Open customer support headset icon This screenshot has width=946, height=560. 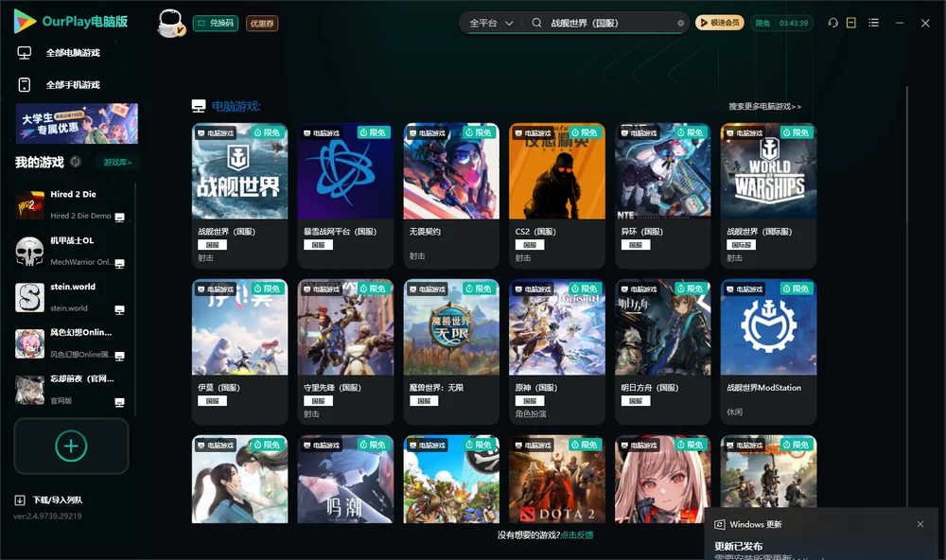click(833, 23)
